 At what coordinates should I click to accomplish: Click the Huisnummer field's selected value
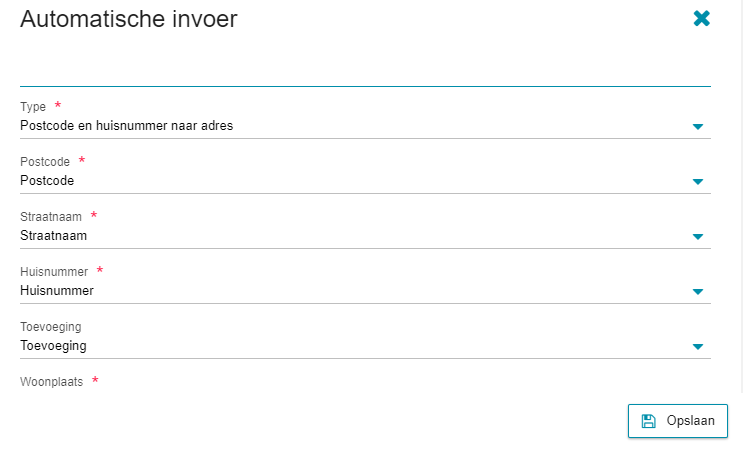[x=57, y=290]
